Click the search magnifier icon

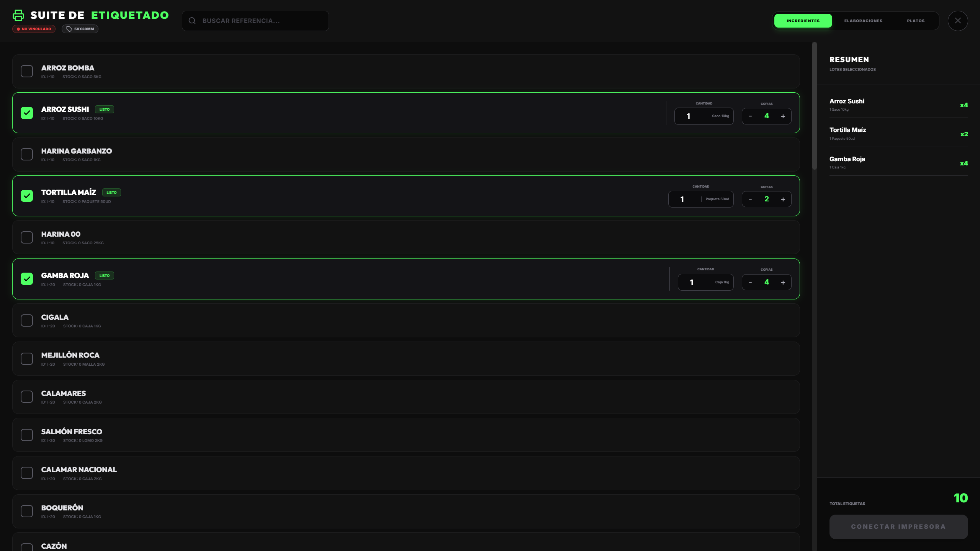pyautogui.click(x=192, y=21)
